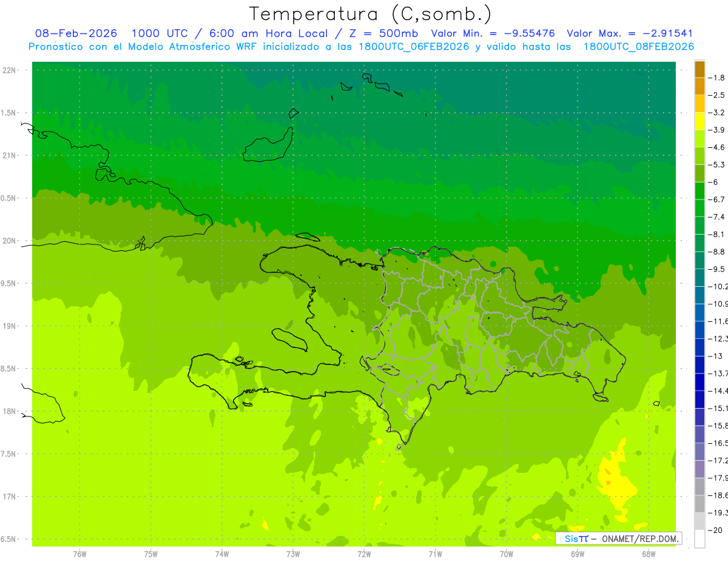Click the -9.5 colorbar label

pos(717,269)
